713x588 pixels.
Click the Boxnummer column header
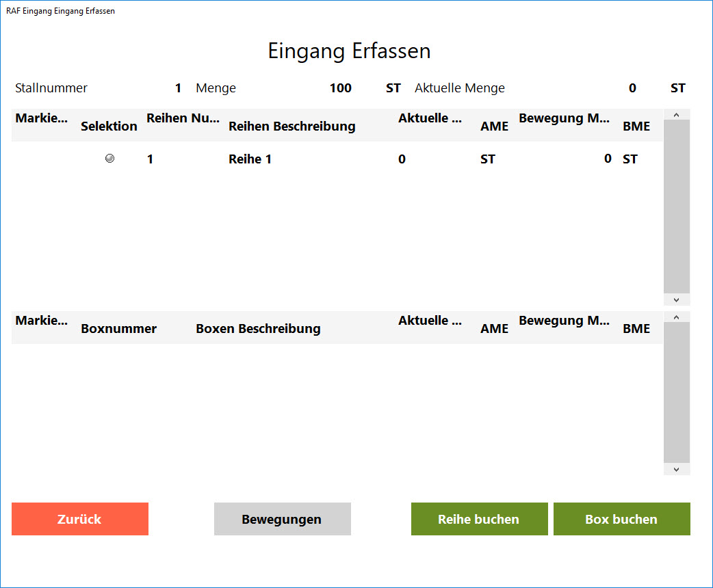[x=118, y=329]
